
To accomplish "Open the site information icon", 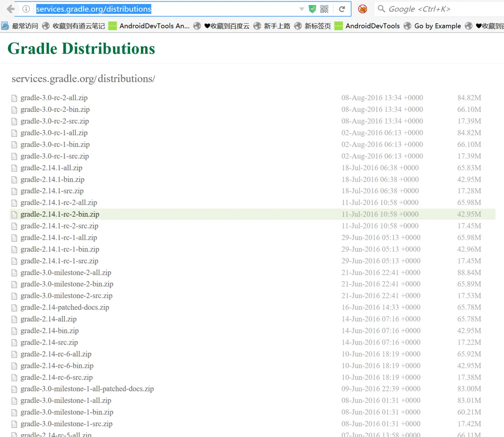I will (x=26, y=9).
